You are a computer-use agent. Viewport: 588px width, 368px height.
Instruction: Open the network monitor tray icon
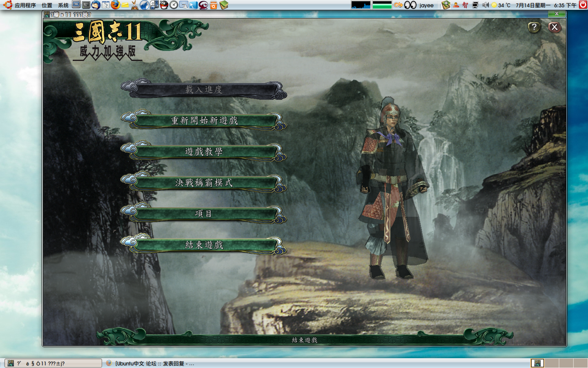(x=475, y=5)
